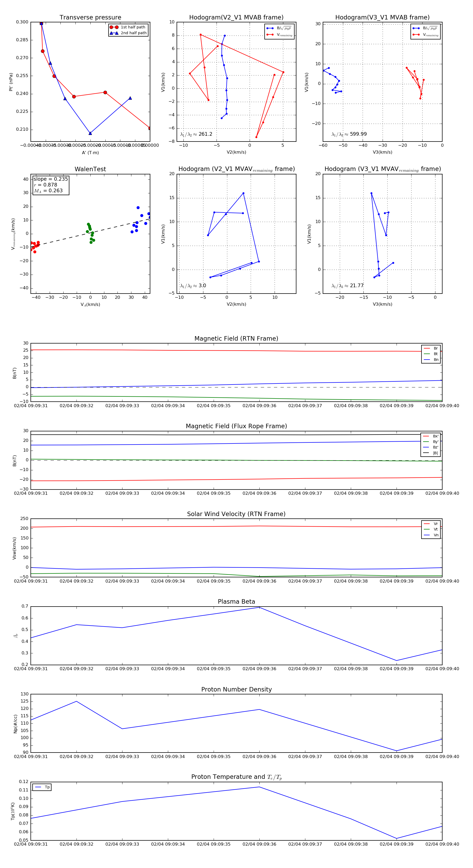Screen dimensions: 473x868
Task: Click the λ1/λ3 ≈ 599.99 annotation
Action: pyautogui.click(x=349, y=134)
